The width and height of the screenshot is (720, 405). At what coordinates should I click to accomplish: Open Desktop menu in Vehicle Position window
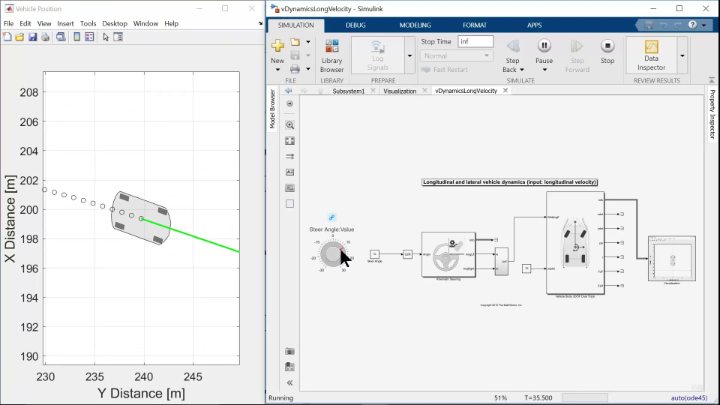[x=114, y=23]
